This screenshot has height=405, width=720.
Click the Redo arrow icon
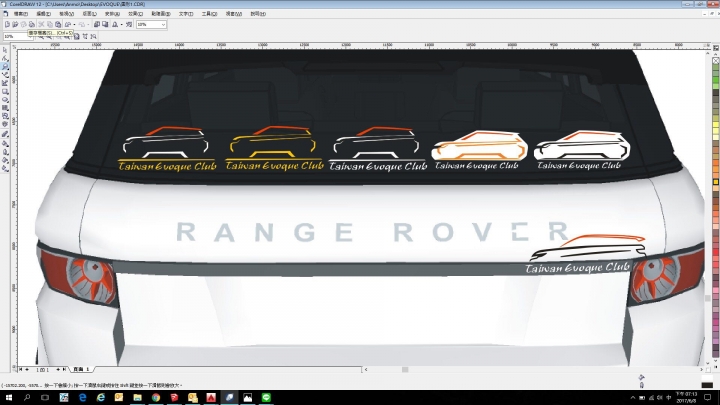click(x=82, y=24)
